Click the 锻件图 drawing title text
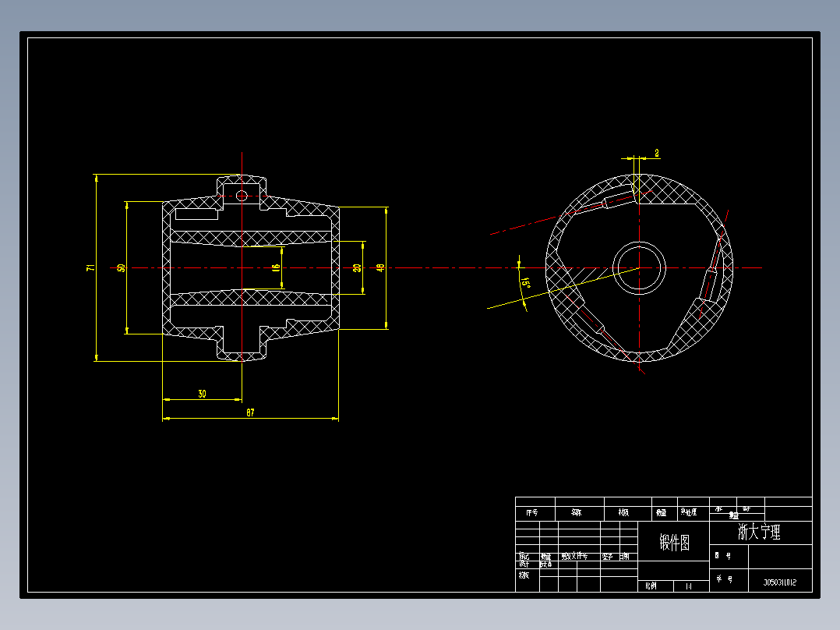Image resolution: width=840 pixels, height=630 pixels. 675,543
